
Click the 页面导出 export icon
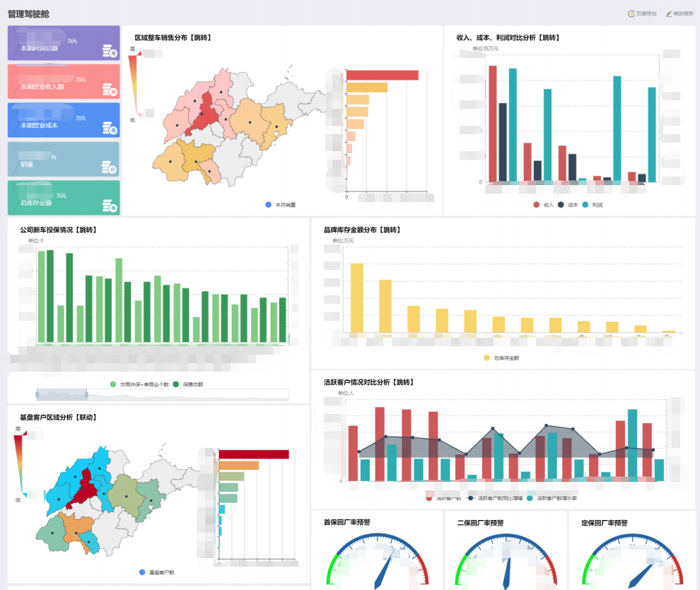click(631, 14)
